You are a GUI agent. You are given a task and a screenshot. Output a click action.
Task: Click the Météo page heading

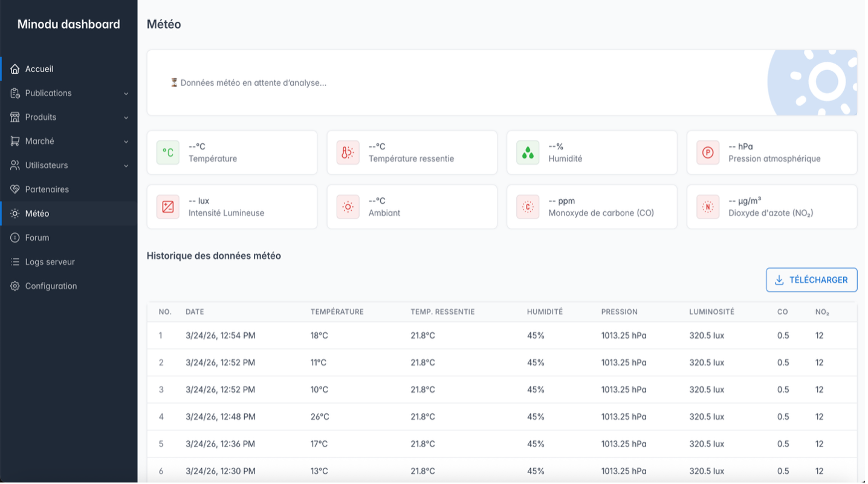click(164, 24)
